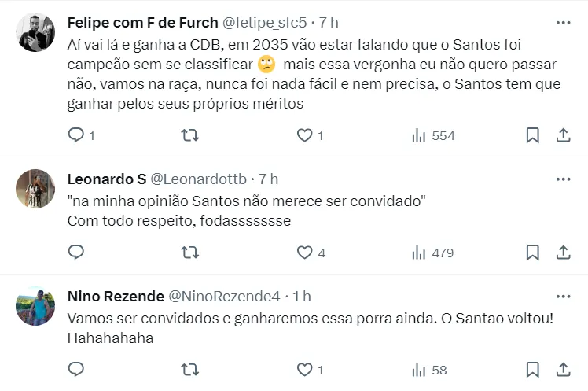This screenshot has height=391, width=588.
Task: Share Leonardo S's tweet
Action: [x=563, y=253]
